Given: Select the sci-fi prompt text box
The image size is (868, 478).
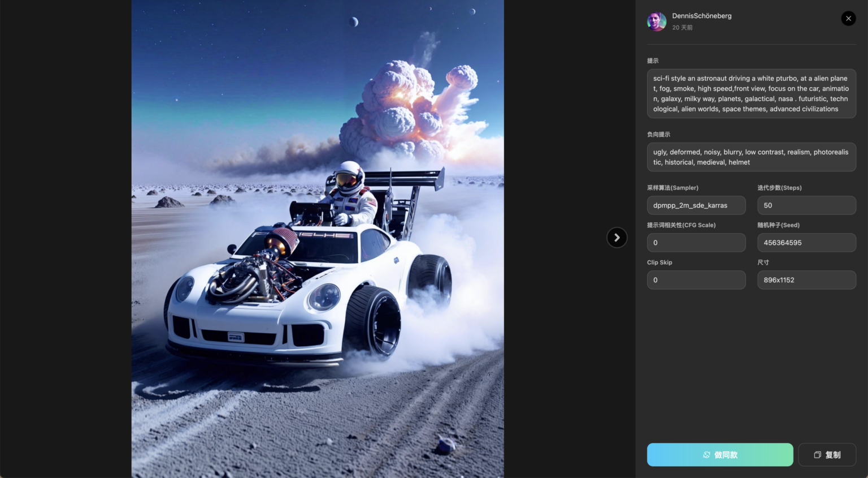Looking at the screenshot, I should tap(751, 94).
